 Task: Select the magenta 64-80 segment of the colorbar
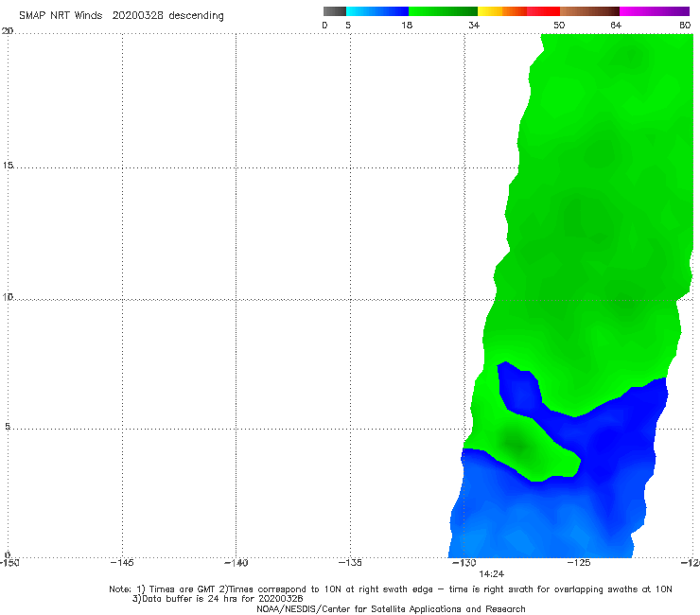click(x=655, y=11)
